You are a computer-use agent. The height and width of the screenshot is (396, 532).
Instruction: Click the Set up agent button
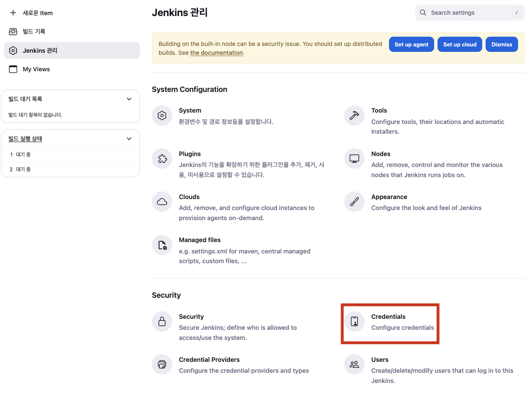(411, 44)
